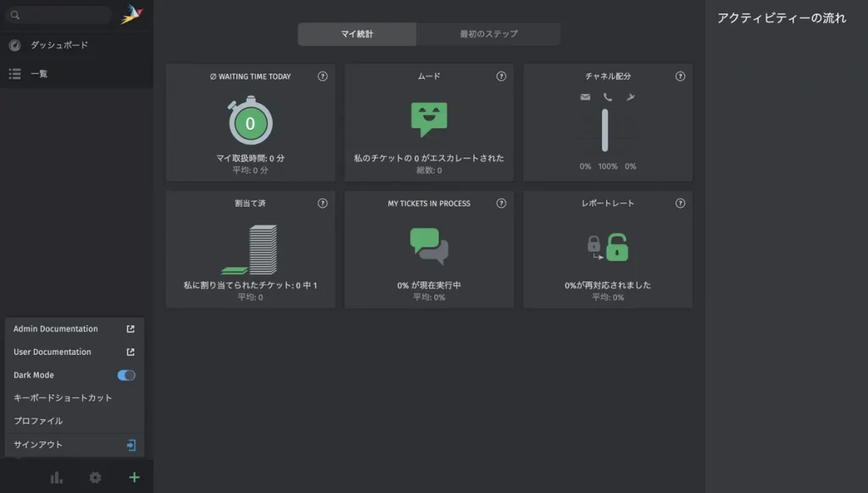Open help for 割当て済 card
This screenshot has height=493, width=868.
tap(322, 203)
